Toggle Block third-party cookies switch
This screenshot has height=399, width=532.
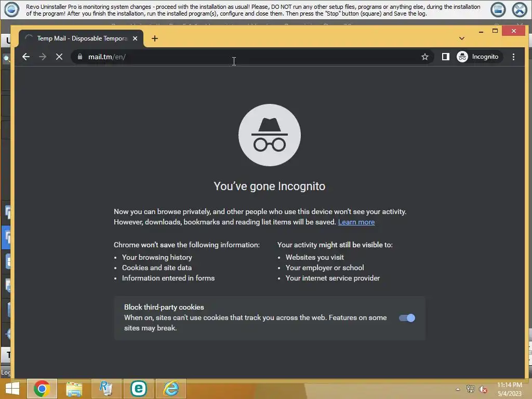click(407, 318)
